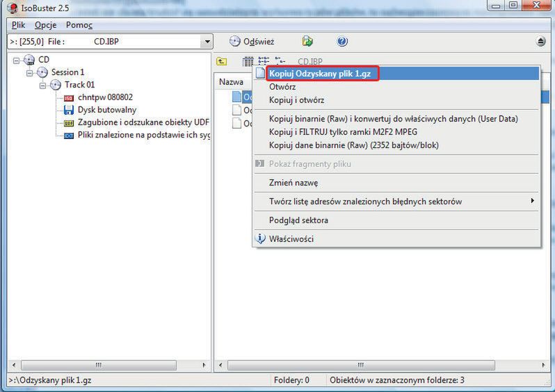
Task: Click status bar path Odzyskany plik 1.gz
Action: (50, 380)
